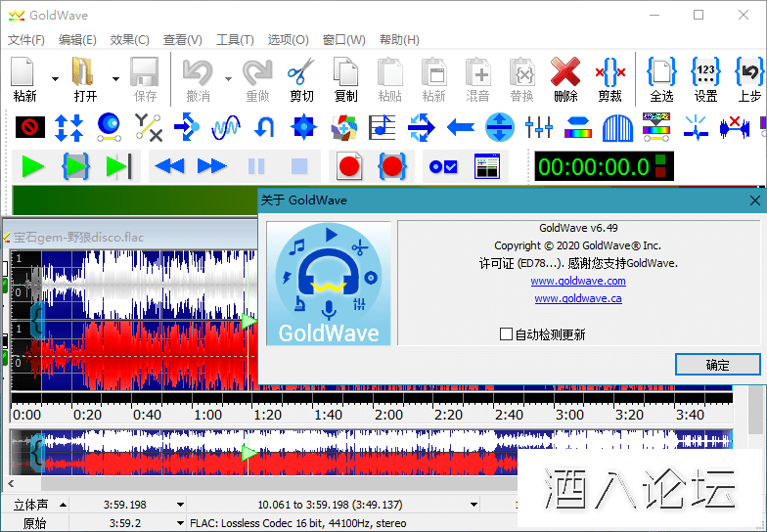Expand the dropdown arrow beside 打开
This screenshot has width=767, height=532.
coord(115,79)
